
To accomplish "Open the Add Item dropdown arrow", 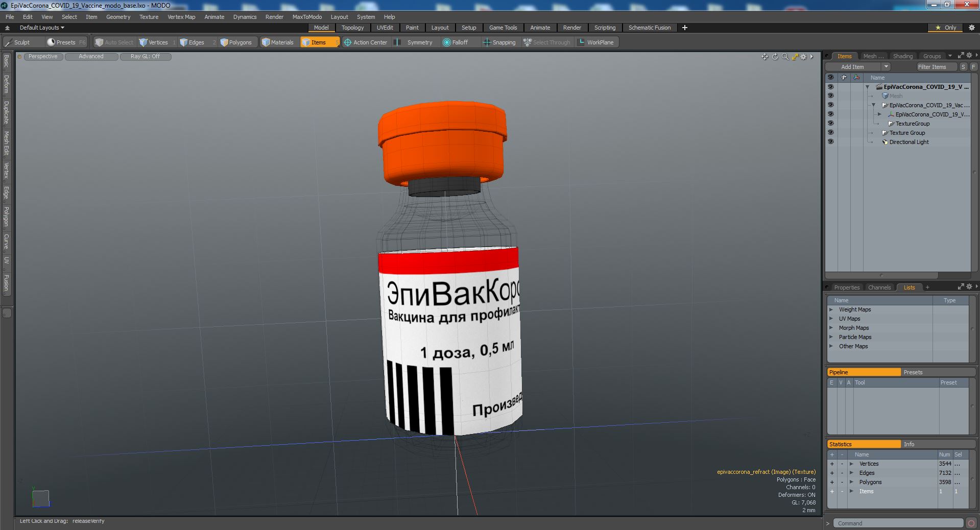I will click(886, 67).
